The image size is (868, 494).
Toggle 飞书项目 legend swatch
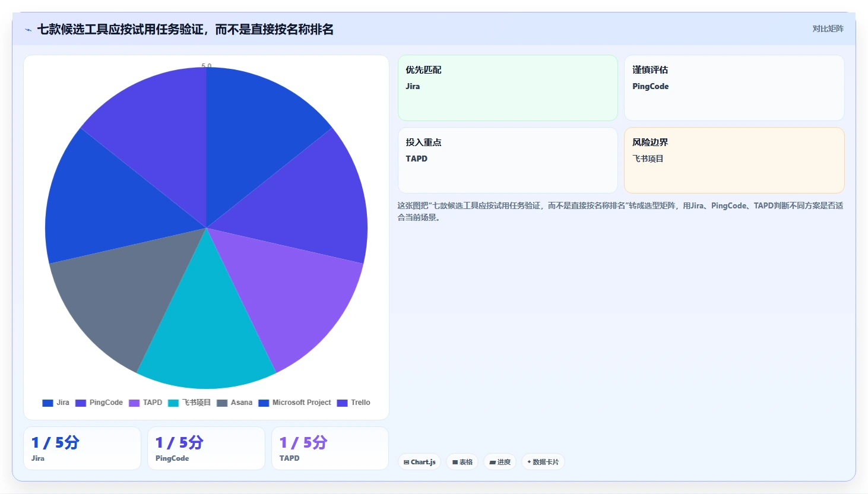point(173,403)
